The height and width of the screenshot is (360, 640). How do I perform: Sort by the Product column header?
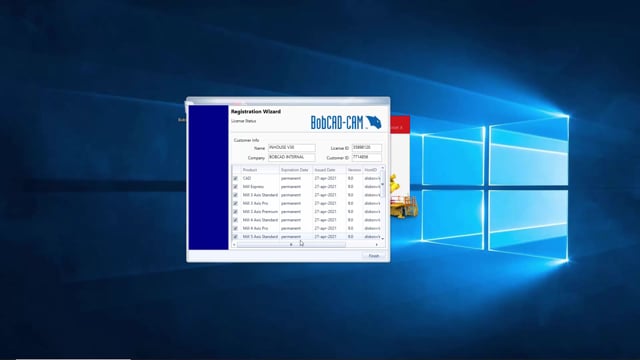(260, 170)
